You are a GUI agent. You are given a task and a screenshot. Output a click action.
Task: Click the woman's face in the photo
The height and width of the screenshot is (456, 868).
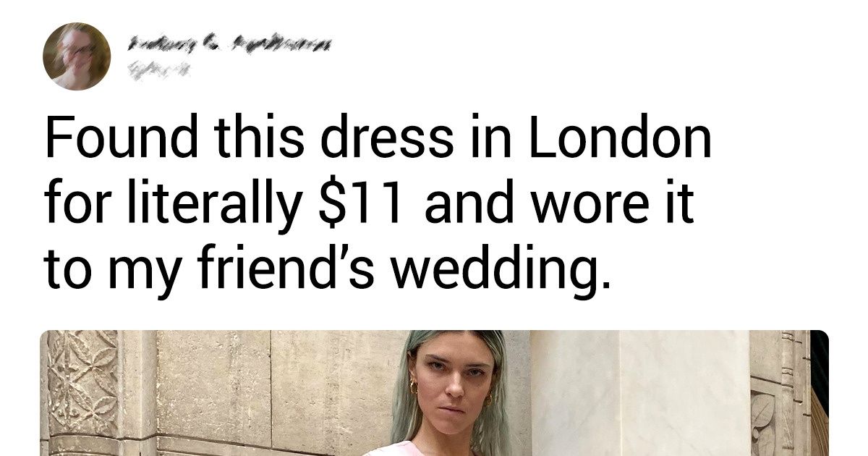pyautogui.click(x=451, y=384)
